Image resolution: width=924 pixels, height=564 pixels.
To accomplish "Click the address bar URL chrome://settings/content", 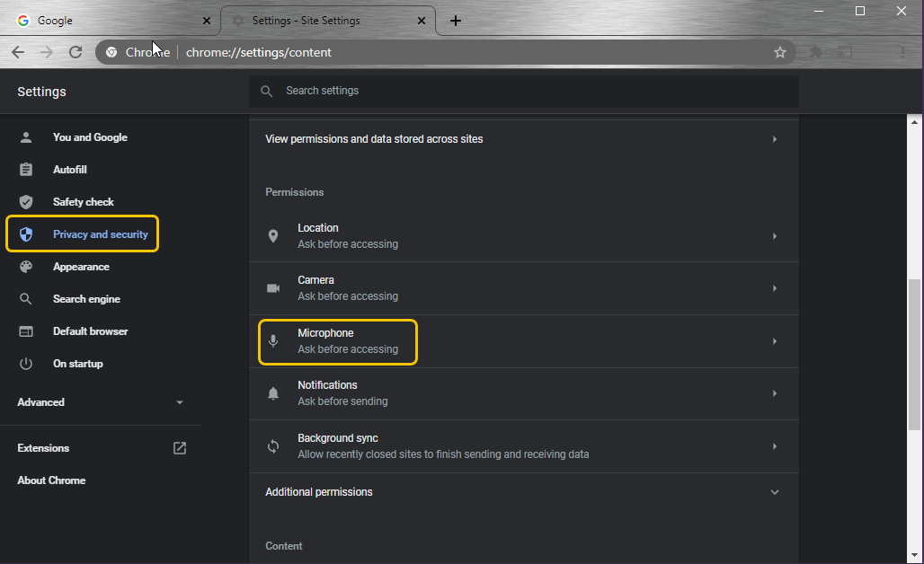I will 259,52.
